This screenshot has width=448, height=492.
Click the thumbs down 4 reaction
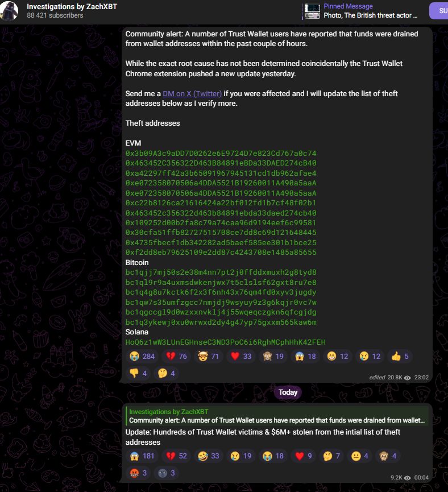138,373
